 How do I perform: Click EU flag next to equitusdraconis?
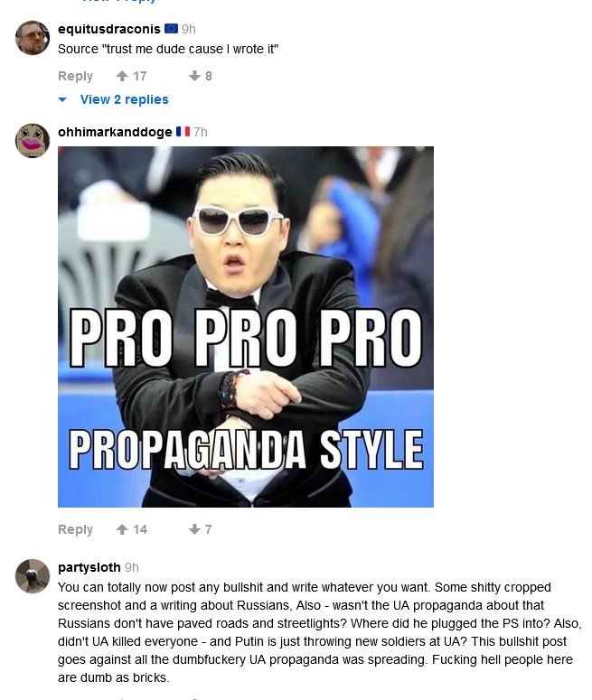[x=171, y=29]
